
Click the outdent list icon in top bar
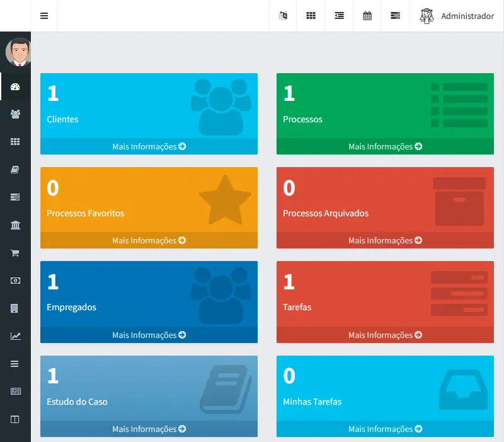[x=339, y=16]
